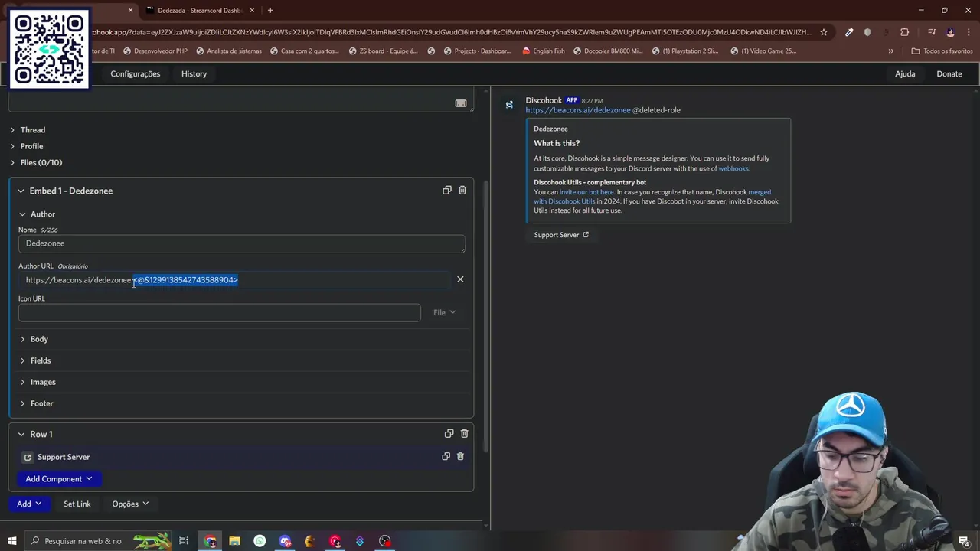980x551 pixels.
Task: Follow the webhooks link in embed preview
Action: (x=733, y=168)
